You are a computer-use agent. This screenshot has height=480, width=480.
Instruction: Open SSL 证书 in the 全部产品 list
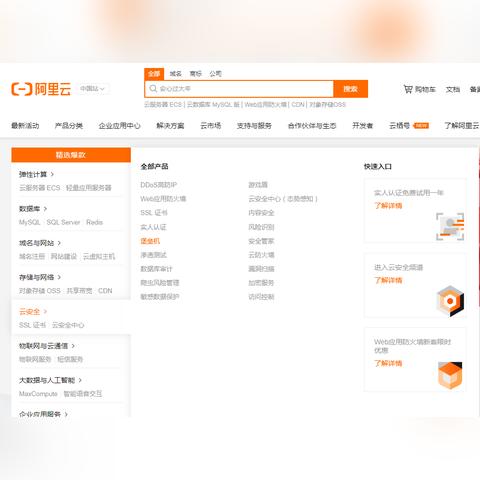(x=154, y=213)
